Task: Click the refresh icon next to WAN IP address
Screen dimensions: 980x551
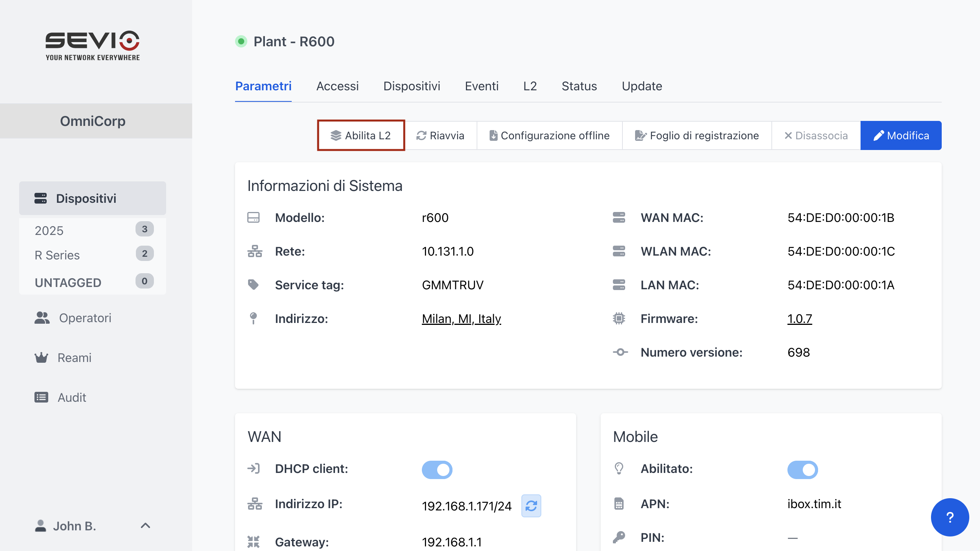Action: pyautogui.click(x=531, y=506)
